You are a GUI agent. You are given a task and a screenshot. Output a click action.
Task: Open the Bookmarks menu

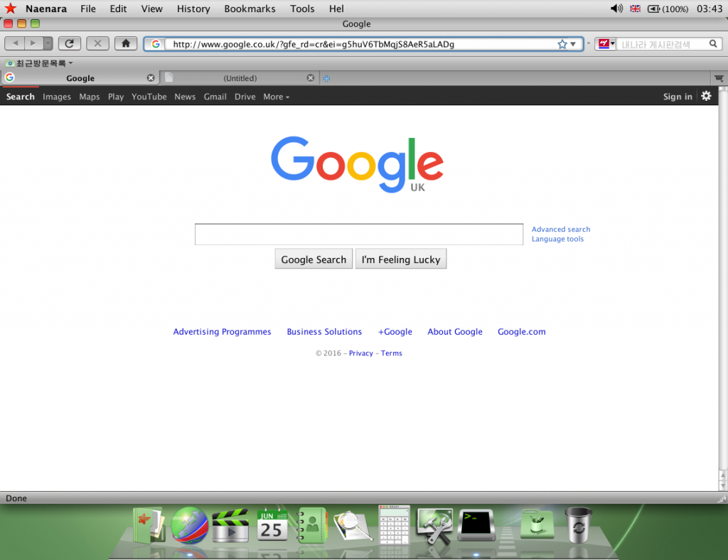click(250, 9)
